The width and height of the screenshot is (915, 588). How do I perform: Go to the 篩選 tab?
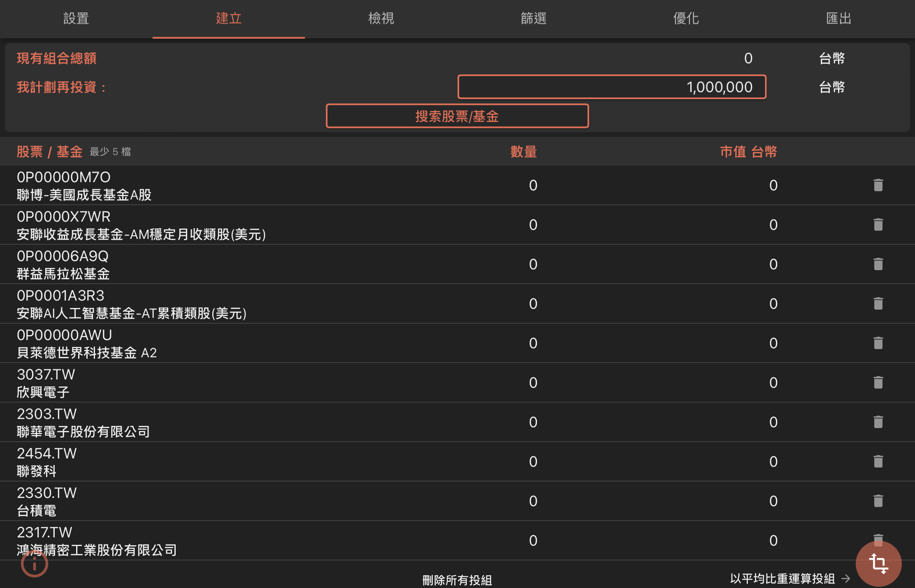[534, 19]
